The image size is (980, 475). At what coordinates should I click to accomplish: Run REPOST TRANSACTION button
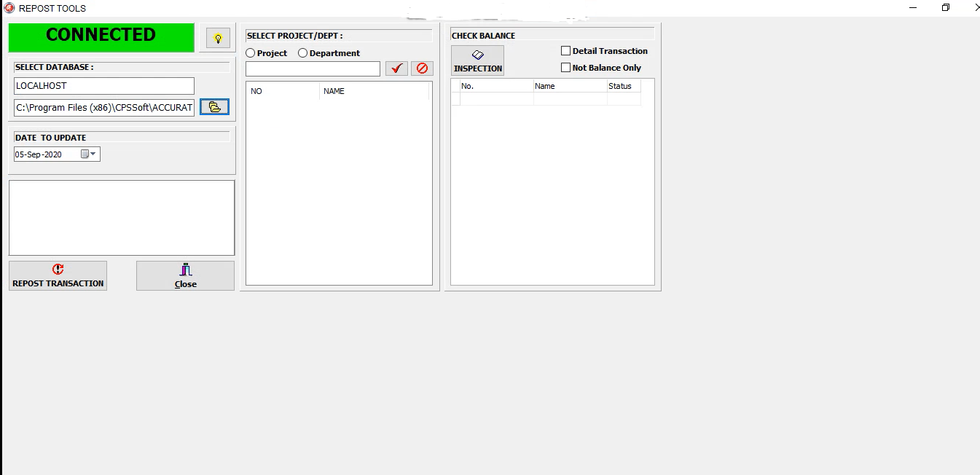pyautogui.click(x=58, y=275)
